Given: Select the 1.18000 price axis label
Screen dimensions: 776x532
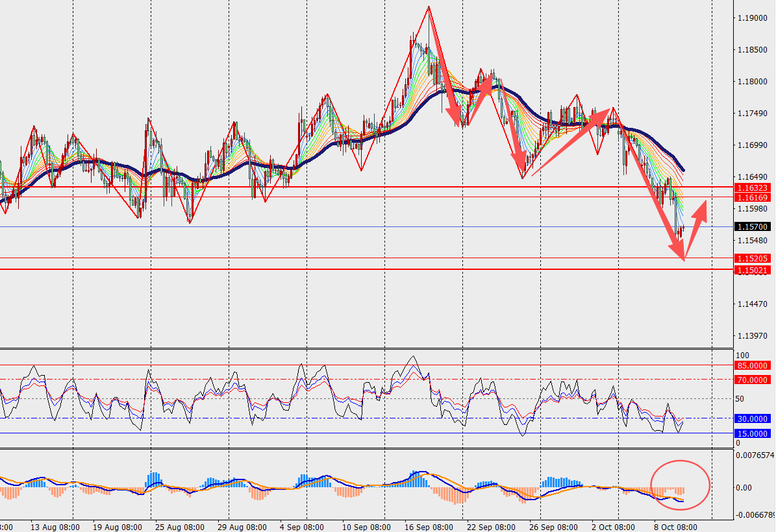Looking at the screenshot, I should (753, 82).
